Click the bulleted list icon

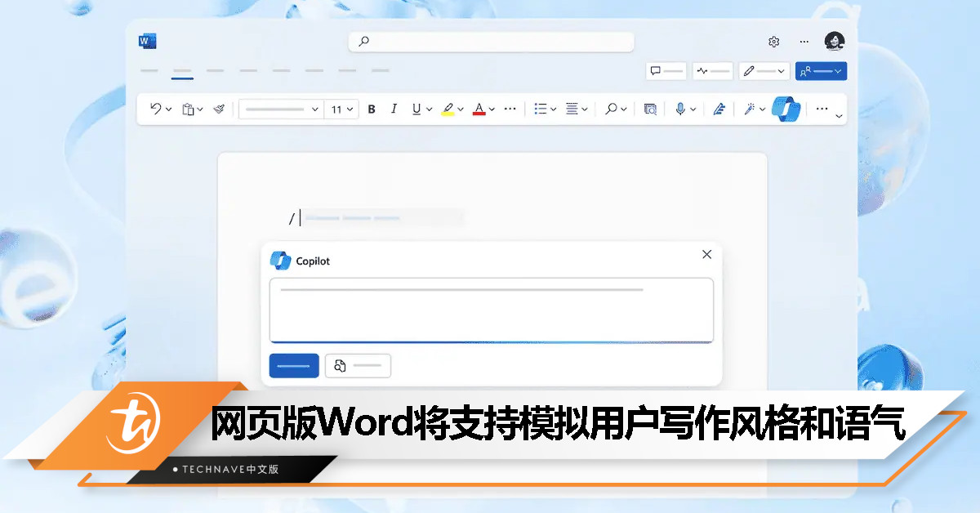tap(540, 109)
